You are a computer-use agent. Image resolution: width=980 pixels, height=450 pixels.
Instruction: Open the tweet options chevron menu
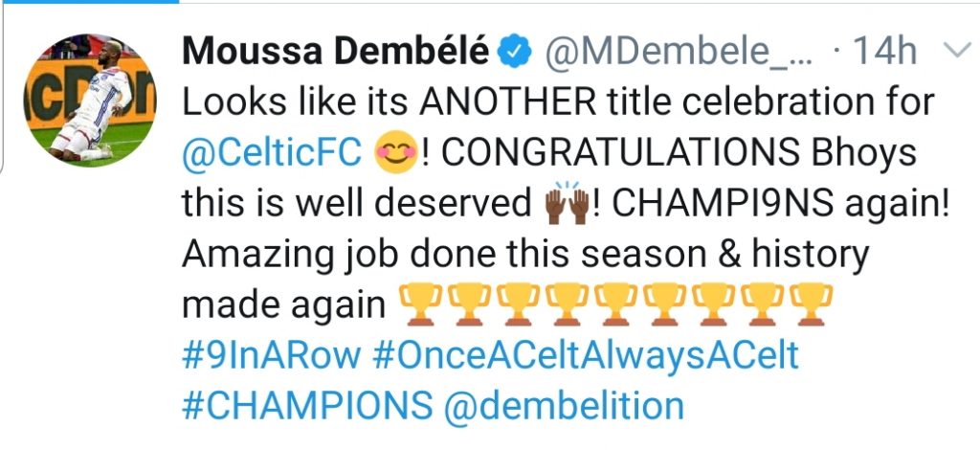954,52
